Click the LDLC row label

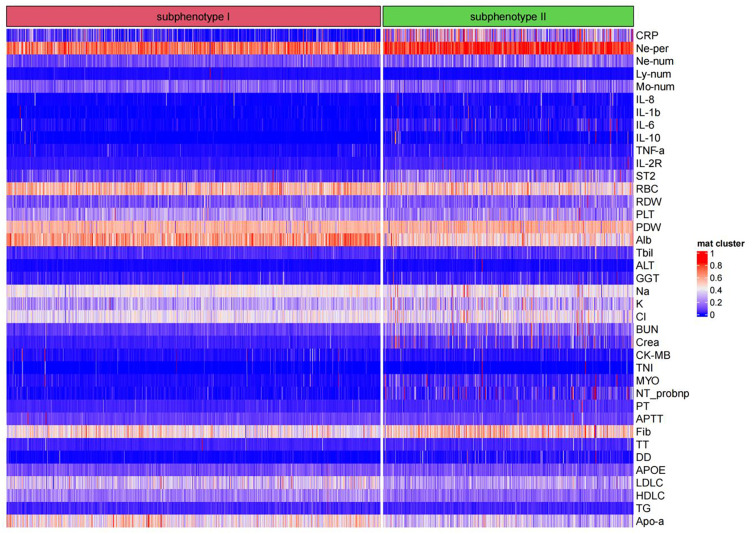click(649, 483)
